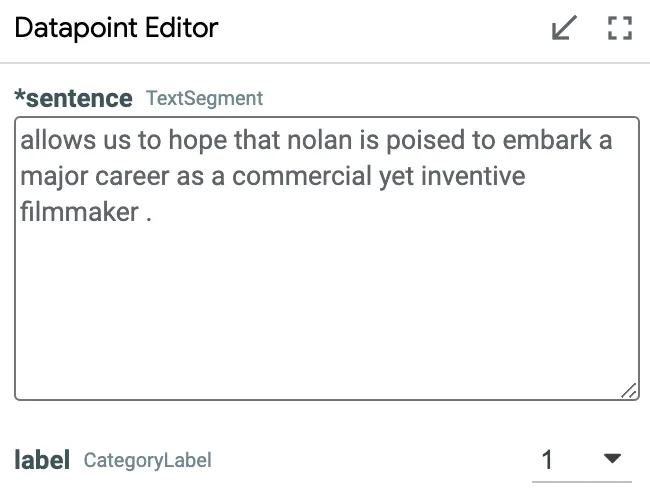Click the label field name
The width and height of the screenshot is (650, 492).
(42, 460)
